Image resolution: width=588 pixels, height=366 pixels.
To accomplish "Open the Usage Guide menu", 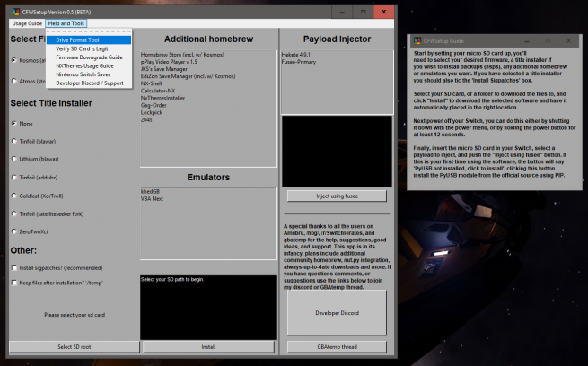I will pyautogui.click(x=26, y=22).
